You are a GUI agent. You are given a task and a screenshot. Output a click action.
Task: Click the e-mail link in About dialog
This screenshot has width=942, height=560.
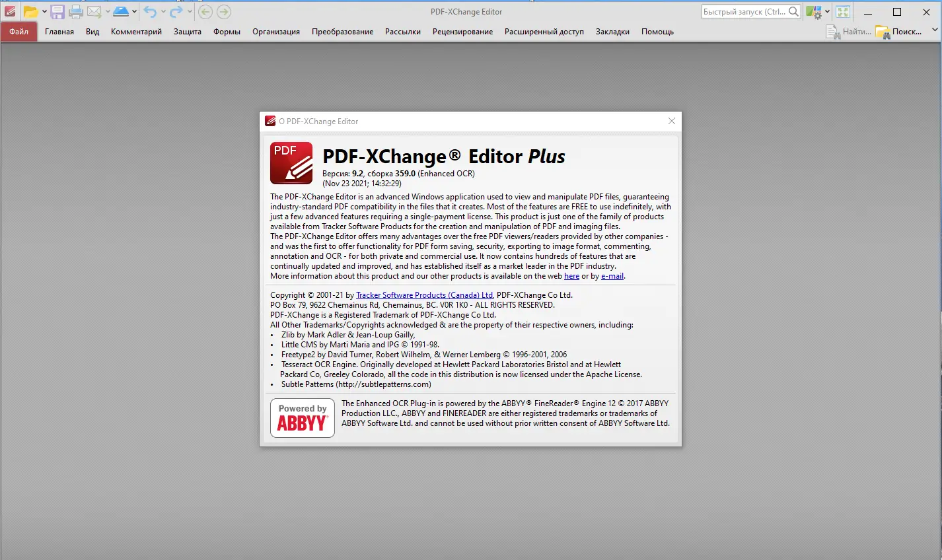(x=612, y=276)
